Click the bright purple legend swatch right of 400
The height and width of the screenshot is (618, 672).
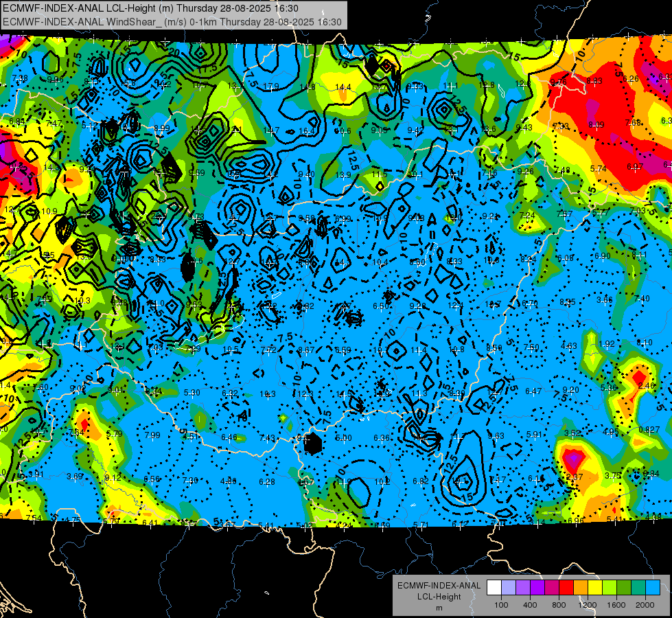point(537,588)
